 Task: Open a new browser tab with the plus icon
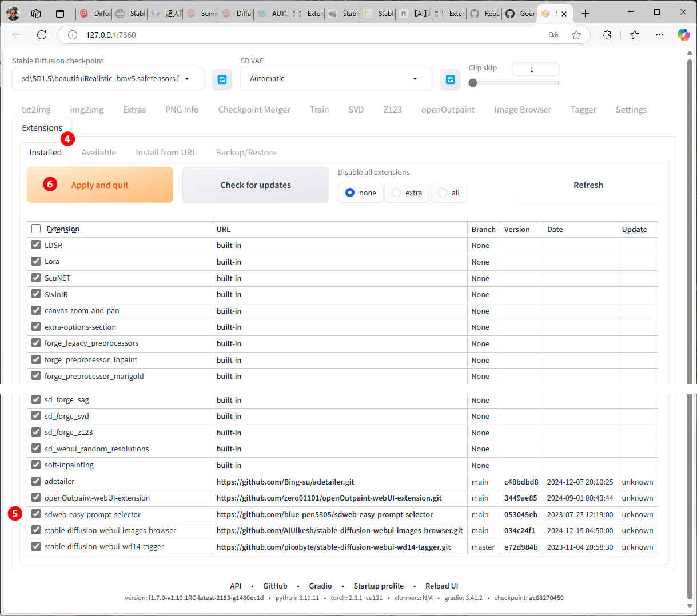pyautogui.click(x=585, y=13)
